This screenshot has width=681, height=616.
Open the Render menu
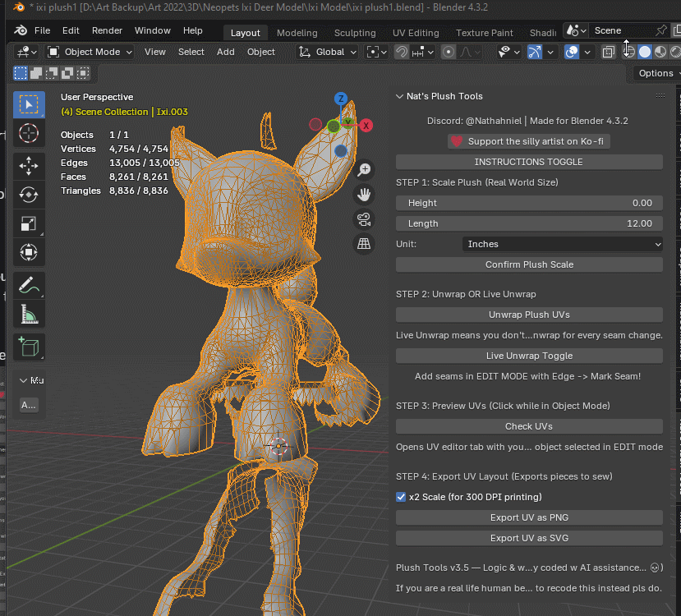click(107, 30)
